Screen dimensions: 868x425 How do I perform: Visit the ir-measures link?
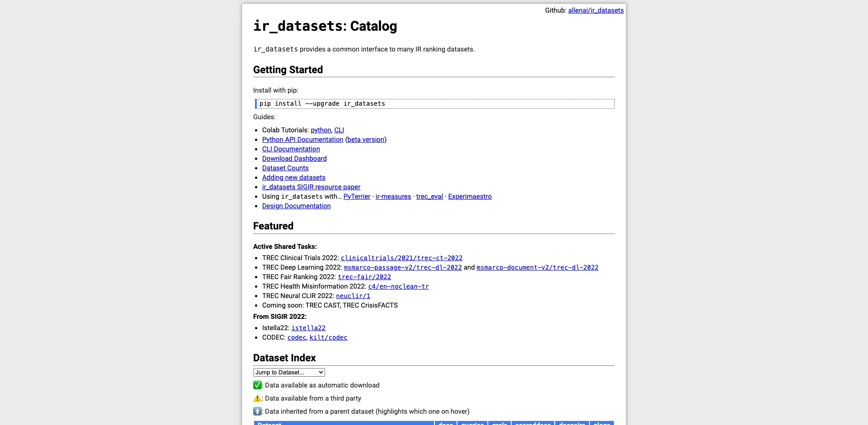[x=393, y=196]
